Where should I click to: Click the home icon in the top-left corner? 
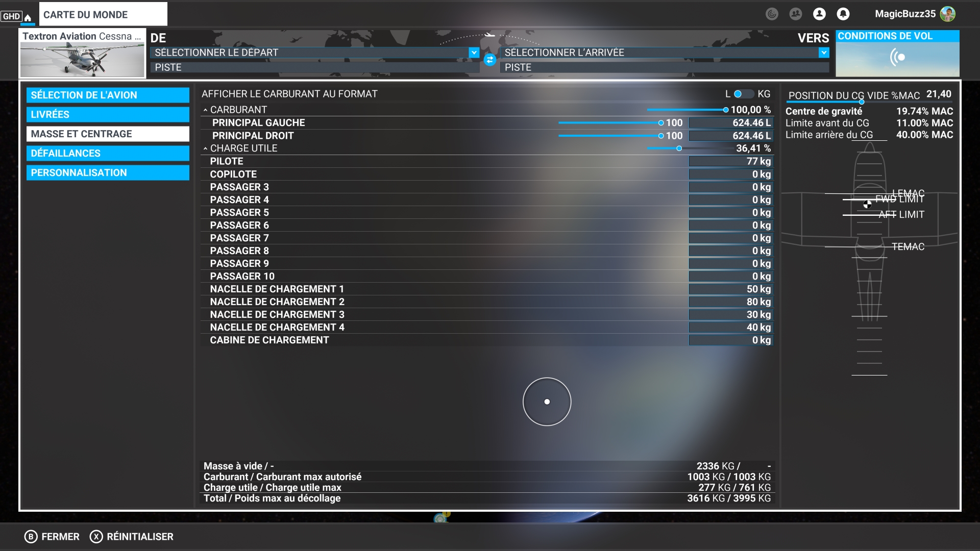(x=28, y=17)
